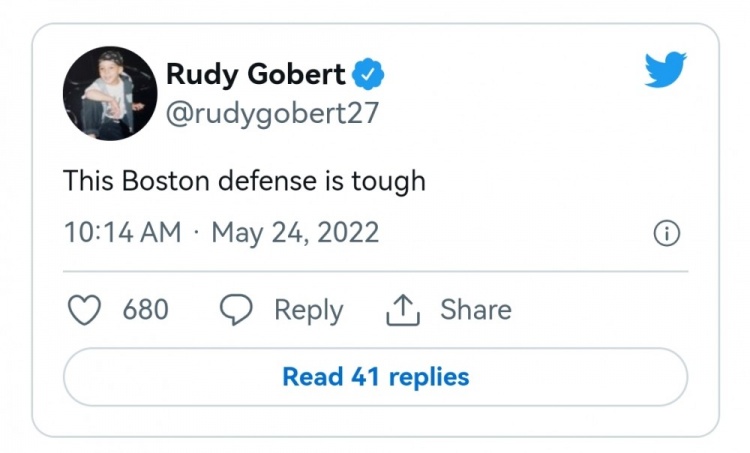Open Rudy Gobert's profile photo

point(110,93)
